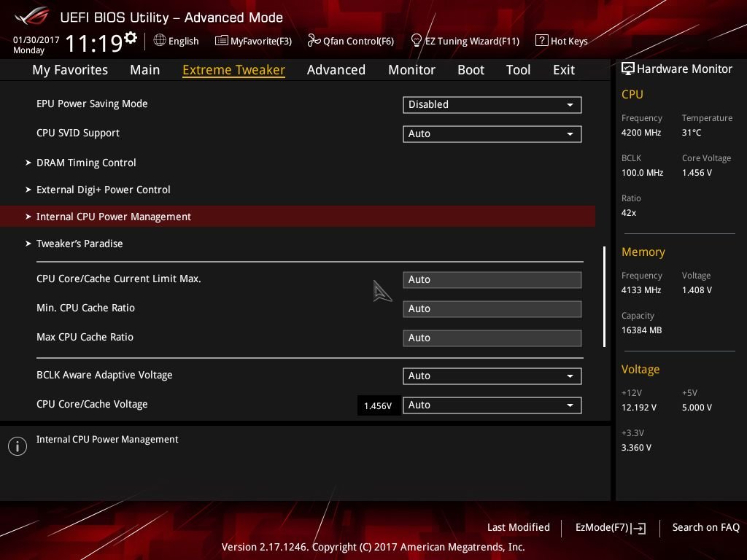Open BCLK Aware Adaptive Voltage dropdown

click(x=492, y=376)
